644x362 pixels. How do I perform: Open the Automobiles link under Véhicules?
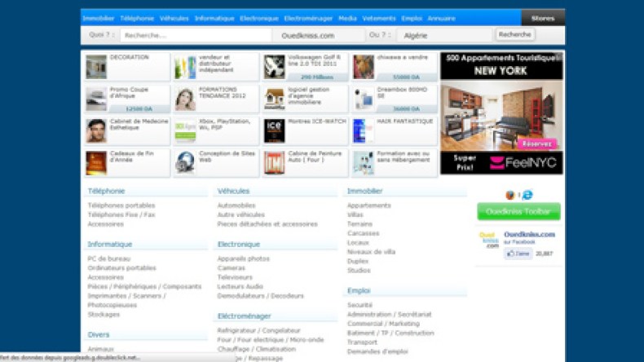click(236, 205)
